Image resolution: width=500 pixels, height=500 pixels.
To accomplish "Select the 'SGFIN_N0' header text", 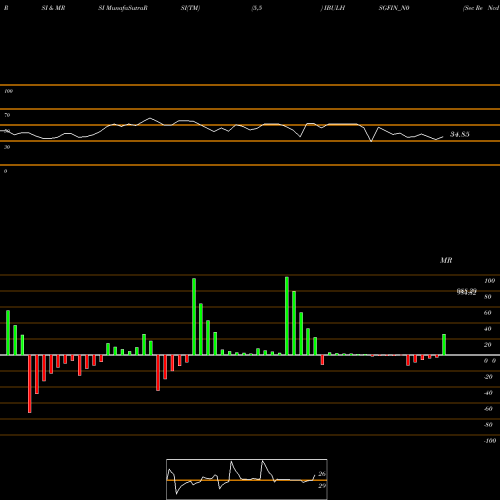I will [x=394, y=8].
